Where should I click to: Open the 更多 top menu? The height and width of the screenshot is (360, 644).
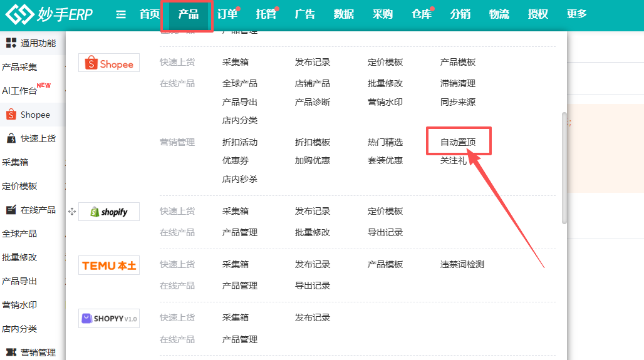[576, 14]
